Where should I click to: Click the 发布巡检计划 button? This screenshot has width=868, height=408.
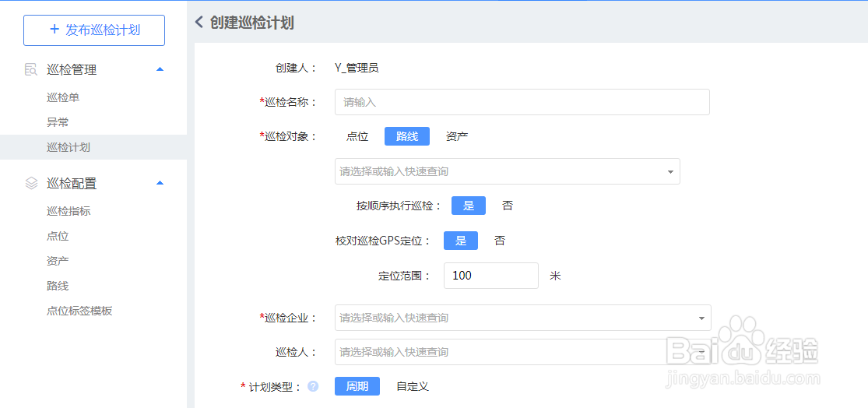[x=94, y=30]
